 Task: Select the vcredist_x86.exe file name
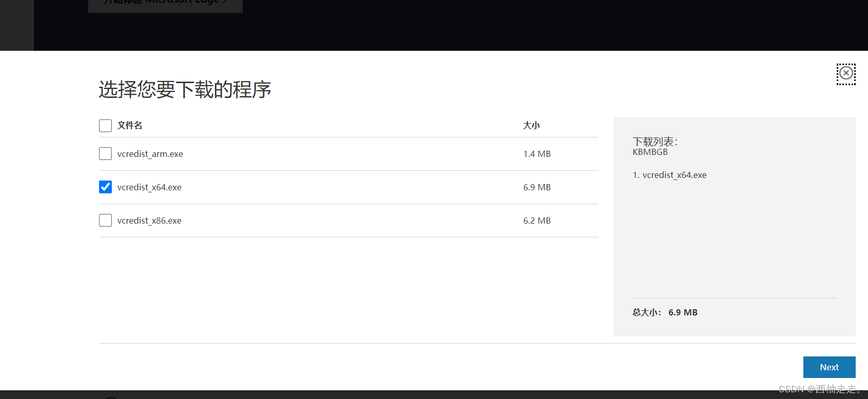[149, 220]
